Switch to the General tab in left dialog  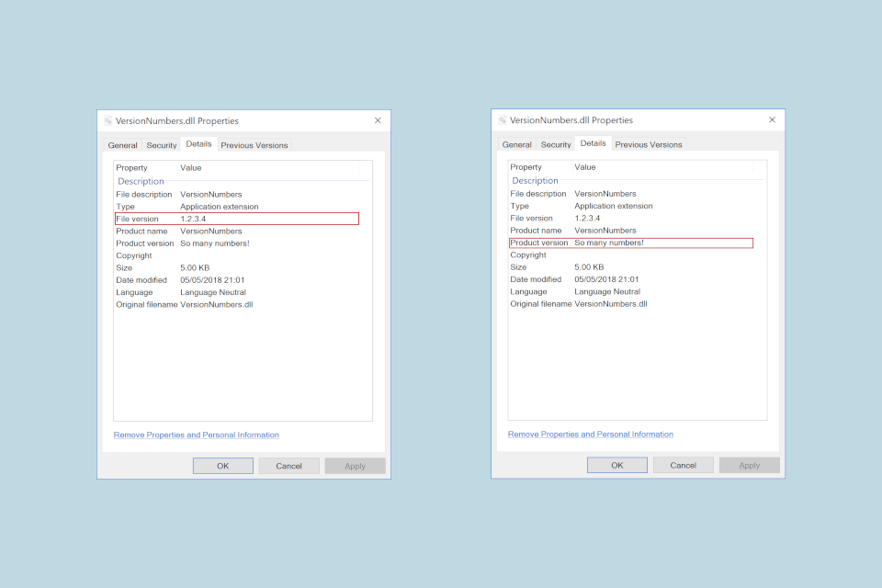click(122, 144)
